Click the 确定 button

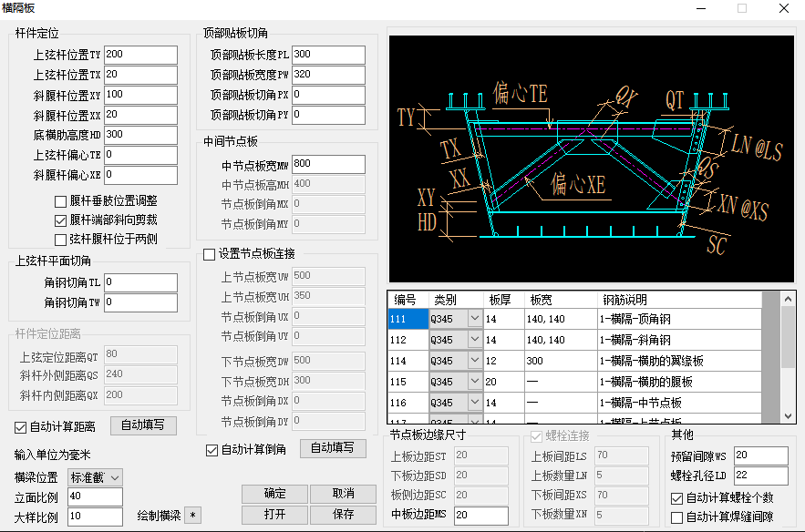pos(274,494)
